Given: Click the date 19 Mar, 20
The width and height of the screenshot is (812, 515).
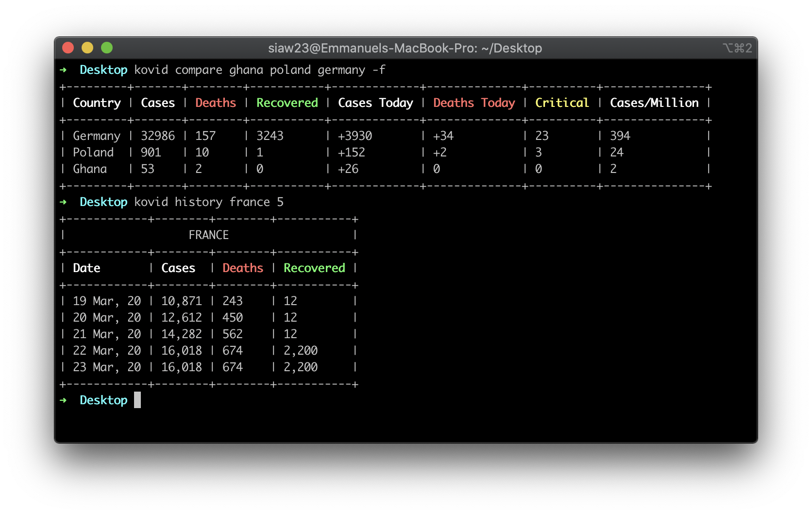Looking at the screenshot, I should point(107,301).
